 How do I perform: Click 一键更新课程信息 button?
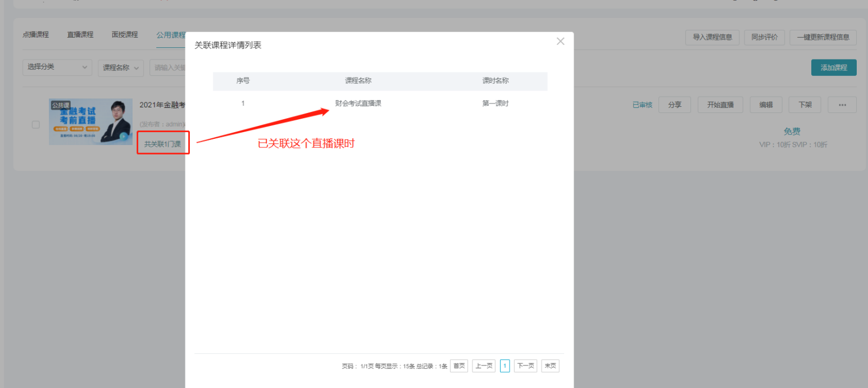tap(822, 38)
